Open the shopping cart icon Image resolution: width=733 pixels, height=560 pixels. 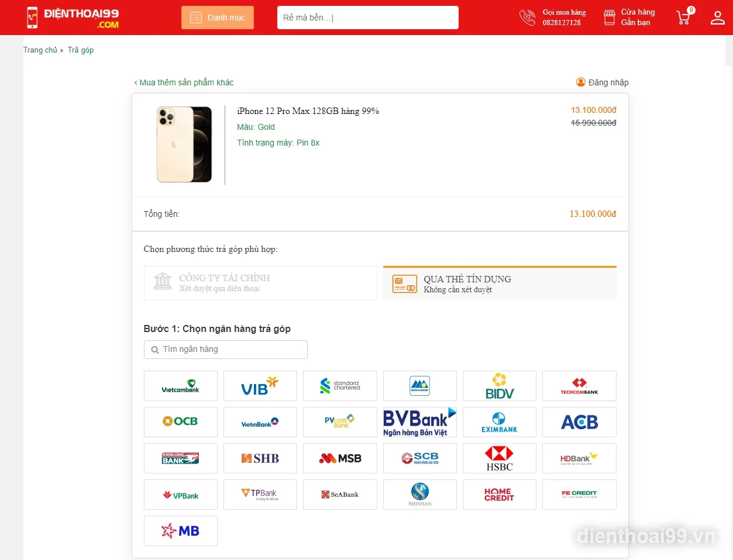point(684,16)
